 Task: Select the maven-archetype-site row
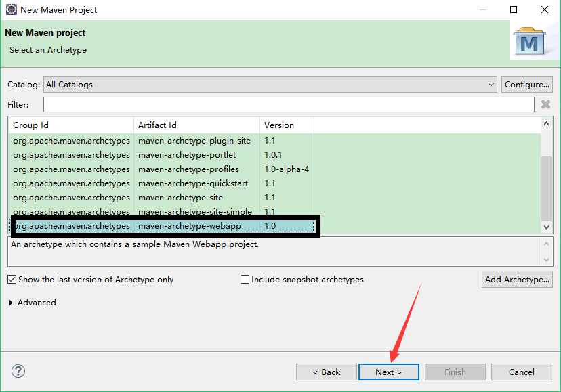[161, 198]
